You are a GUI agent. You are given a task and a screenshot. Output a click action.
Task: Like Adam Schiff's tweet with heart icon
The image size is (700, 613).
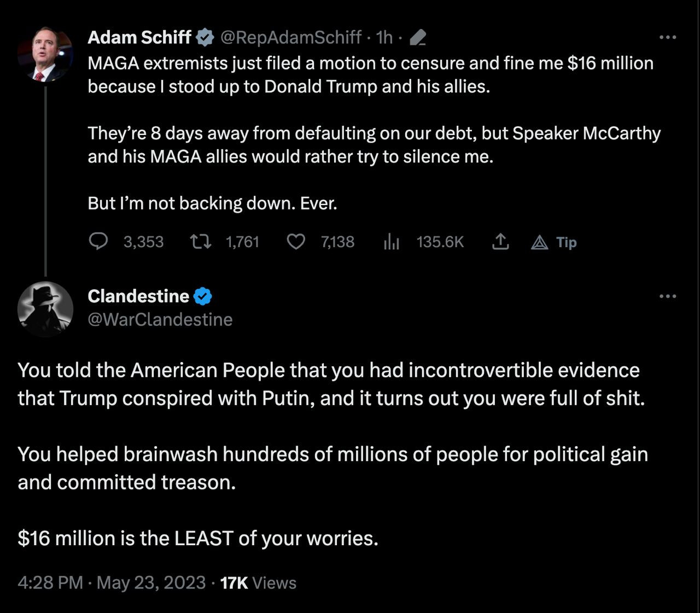[x=296, y=242]
